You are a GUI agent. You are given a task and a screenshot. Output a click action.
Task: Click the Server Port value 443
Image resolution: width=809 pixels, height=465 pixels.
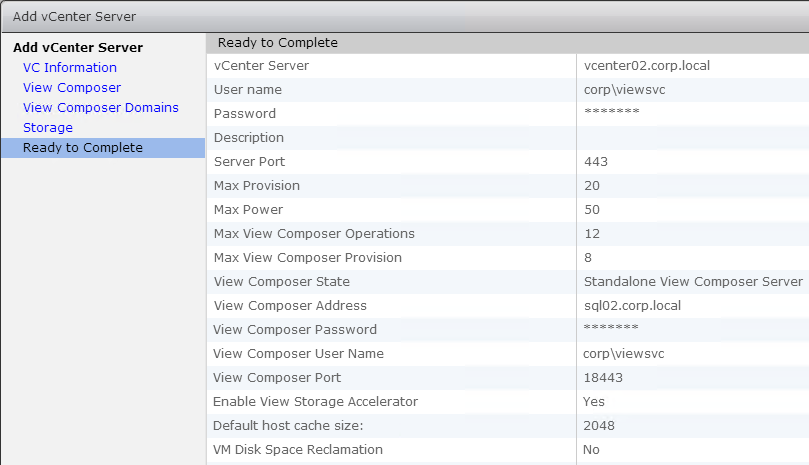coord(596,162)
